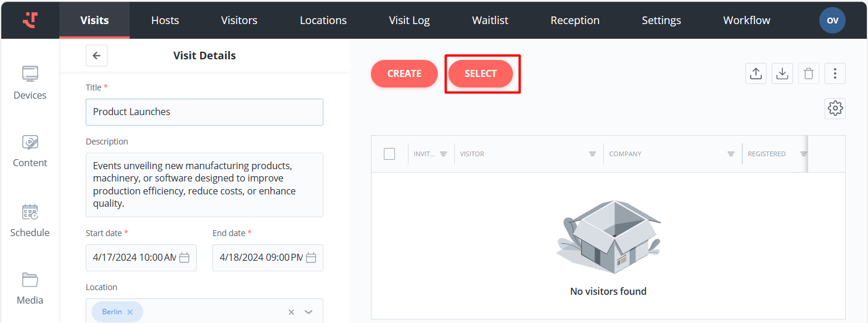Open the Media sidebar section

(30, 288)
